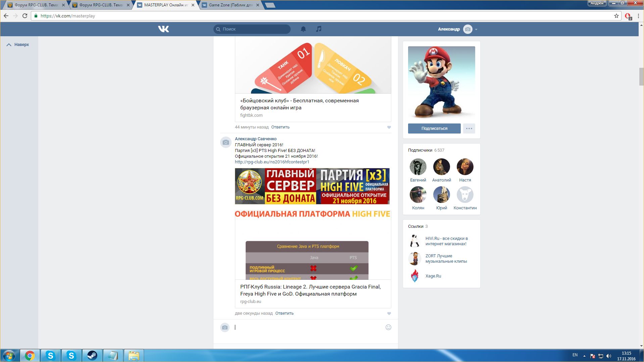Switch to Game Zone tab

coord(230,5)
